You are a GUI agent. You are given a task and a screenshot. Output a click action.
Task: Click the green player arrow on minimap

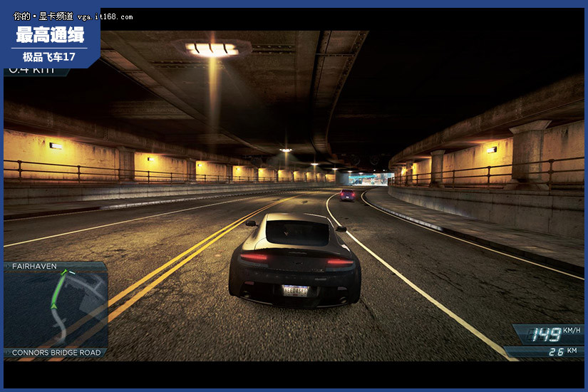[53, 306]
